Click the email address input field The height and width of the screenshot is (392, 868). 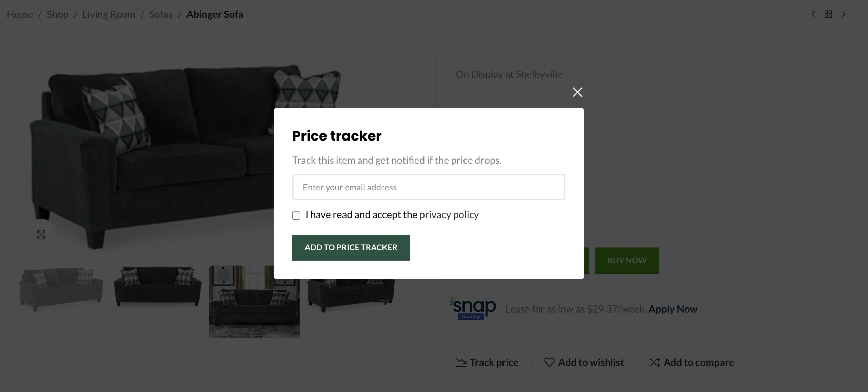tap(428, 187)
